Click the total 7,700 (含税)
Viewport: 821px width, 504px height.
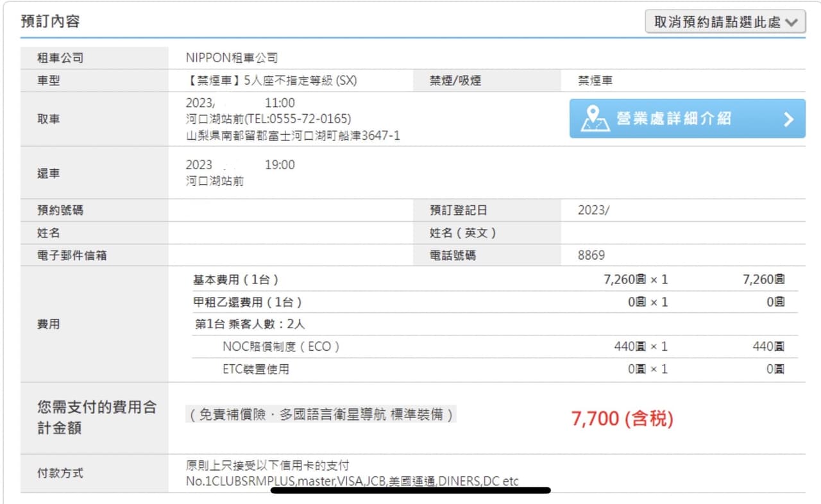[622, 419]
